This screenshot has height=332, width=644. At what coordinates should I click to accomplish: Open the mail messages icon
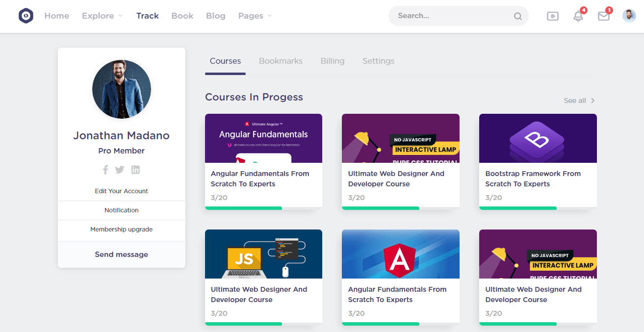pos(604,16)
